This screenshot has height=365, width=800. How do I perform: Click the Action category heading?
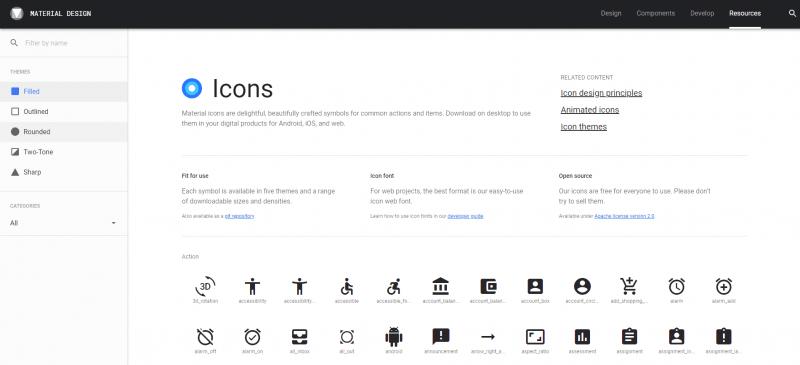click(190, 257)
